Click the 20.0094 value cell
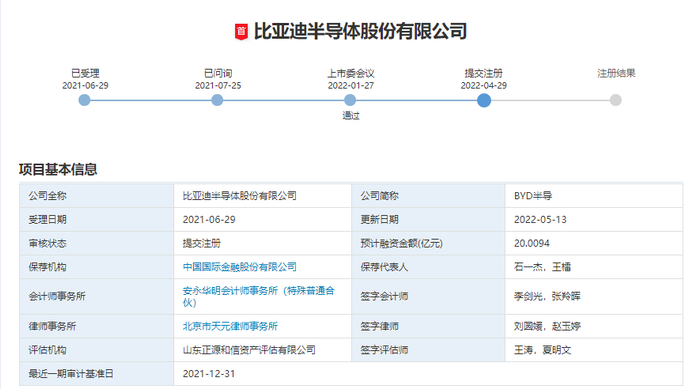The width and height of the screenshot is (700, 389). pos(594,243)
